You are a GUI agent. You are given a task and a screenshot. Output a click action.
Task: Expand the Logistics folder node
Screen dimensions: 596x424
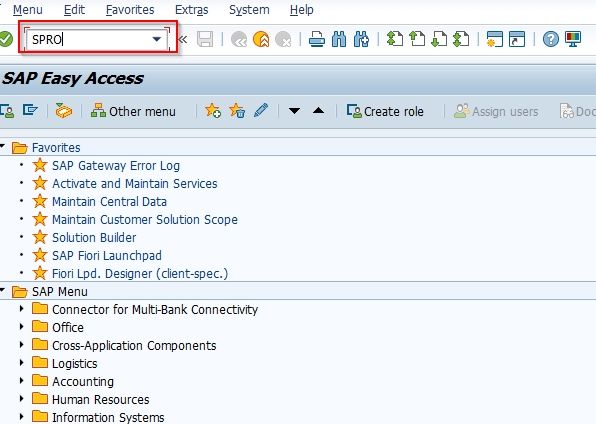coord(22,363)
